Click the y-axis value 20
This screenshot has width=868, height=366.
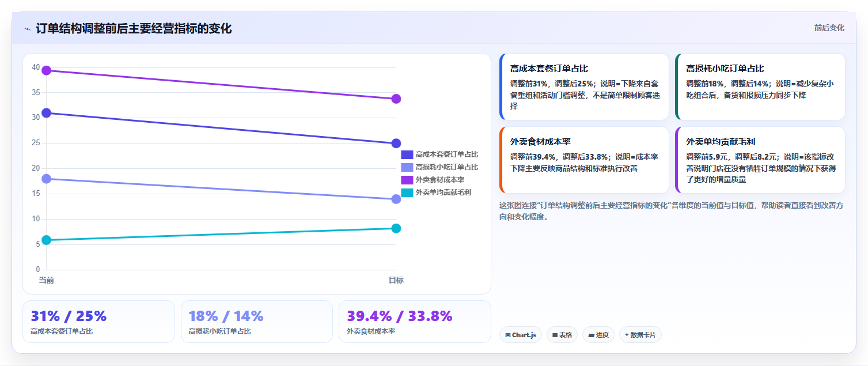point(36,168)
